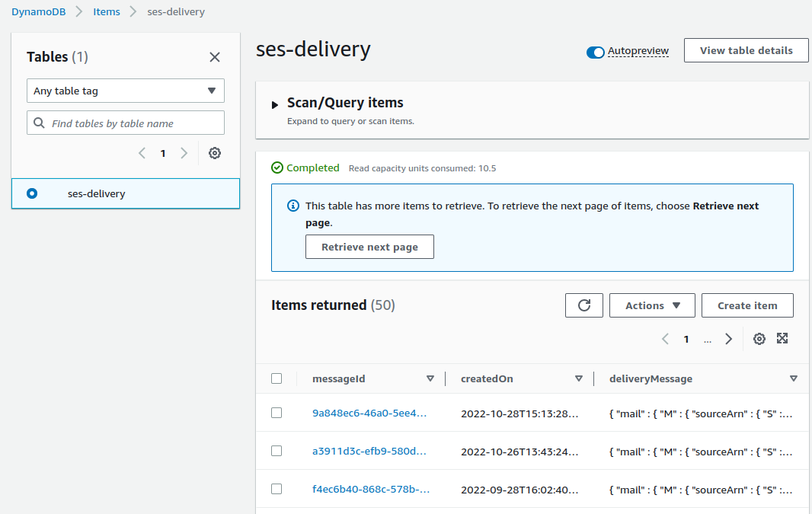This screenshot has height=514, width=812.
Task: Click the info icon in retrieve notice
Action: [x=293, y=206]
